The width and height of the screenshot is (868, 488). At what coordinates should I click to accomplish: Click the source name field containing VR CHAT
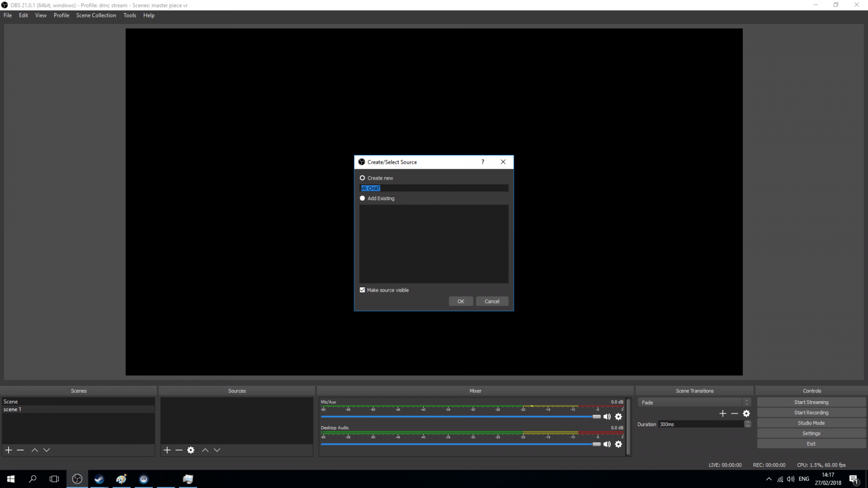(434, 188)
